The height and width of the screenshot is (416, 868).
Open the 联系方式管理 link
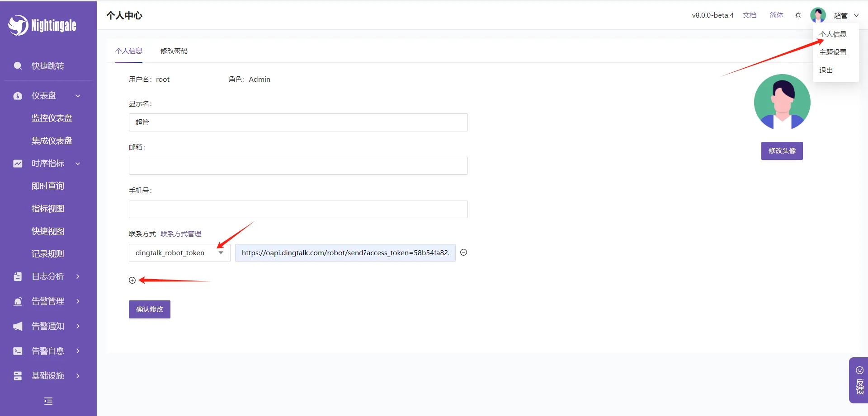(181, 234)
